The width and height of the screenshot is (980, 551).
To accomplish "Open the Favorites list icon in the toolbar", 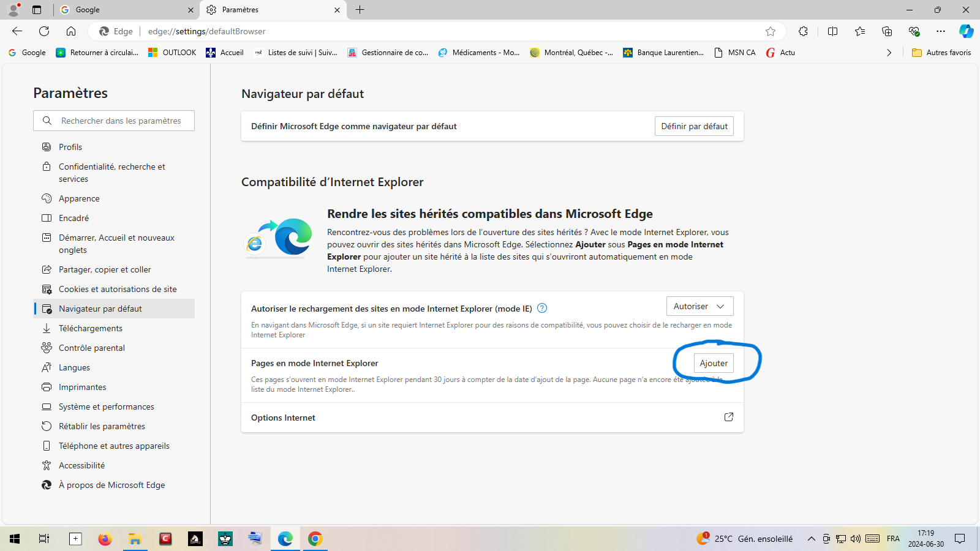I will coord(860,31).
